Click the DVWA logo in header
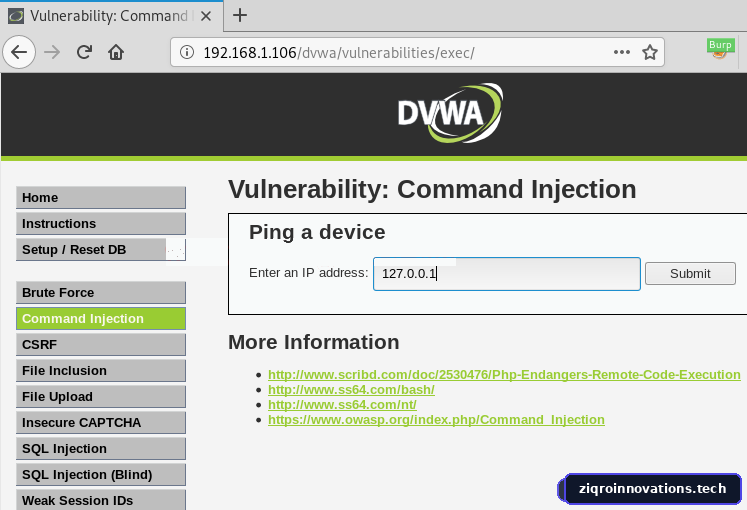The width and height of the screenshot is (747, 510). 450,113
